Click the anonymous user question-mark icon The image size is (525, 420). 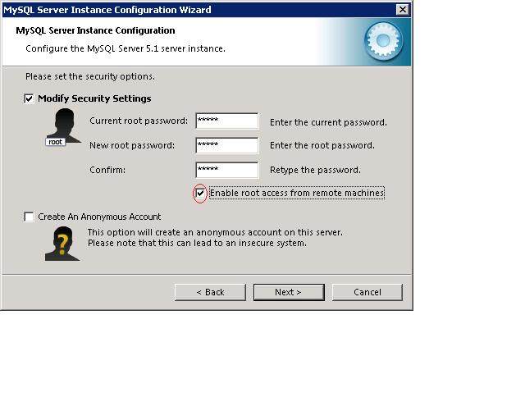point(62,244)
